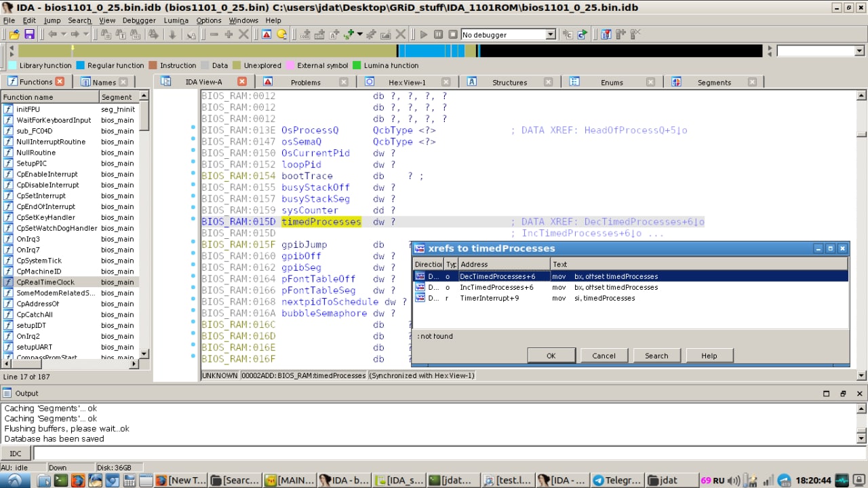The image size is (868, 488).
Task: Open Telegram from the taskbar
Action: click(616, 480)
